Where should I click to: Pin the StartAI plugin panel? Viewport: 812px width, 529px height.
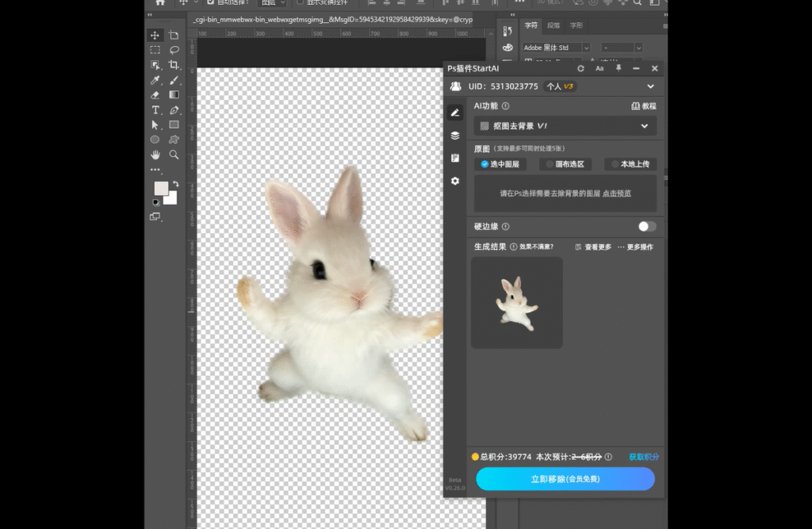(x=619, y=68)
